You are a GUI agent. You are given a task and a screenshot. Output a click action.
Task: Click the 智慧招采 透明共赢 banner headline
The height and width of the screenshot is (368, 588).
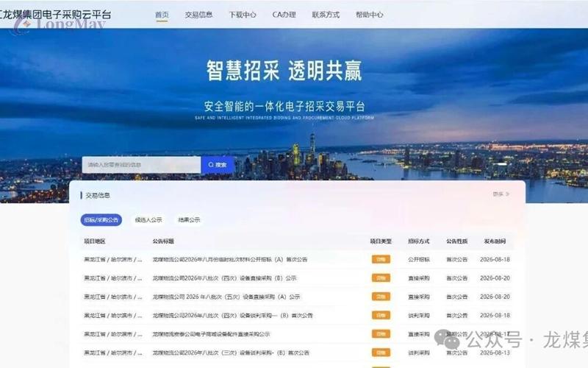(284, 71)
